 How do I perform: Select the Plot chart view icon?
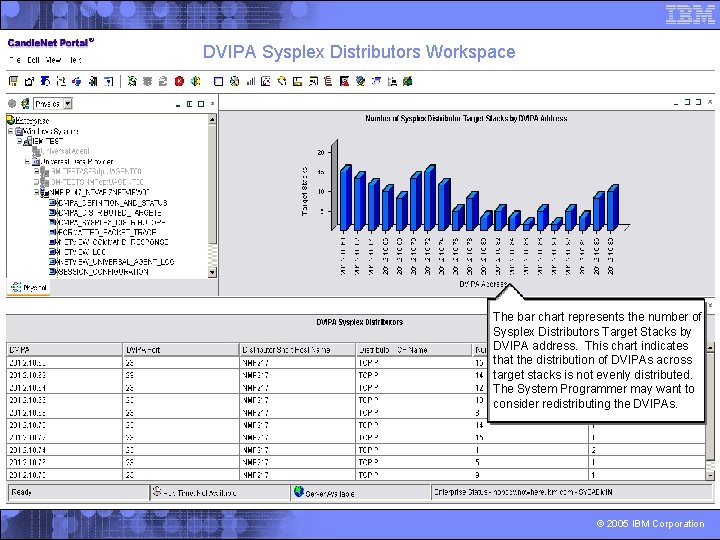pos(266,81)
